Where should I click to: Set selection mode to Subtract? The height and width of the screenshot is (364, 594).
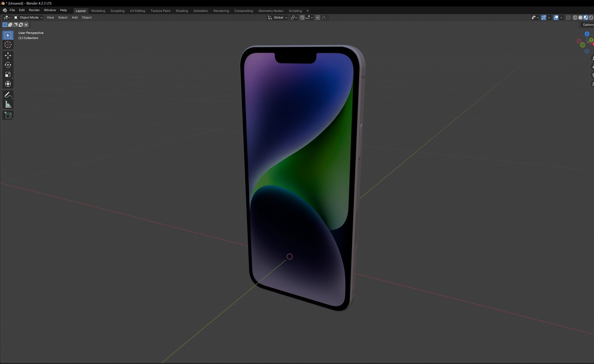click(x=15, y=25)
